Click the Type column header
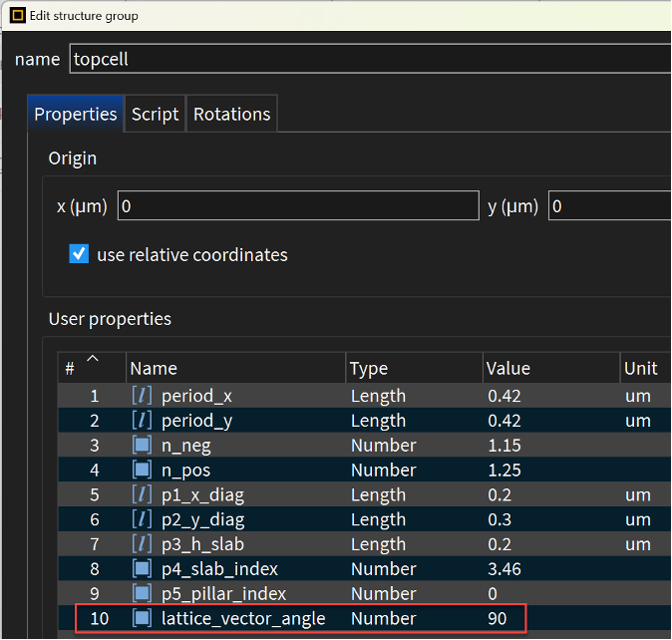The width and height of the screenshot is (672, 640). tap(414, 368)
